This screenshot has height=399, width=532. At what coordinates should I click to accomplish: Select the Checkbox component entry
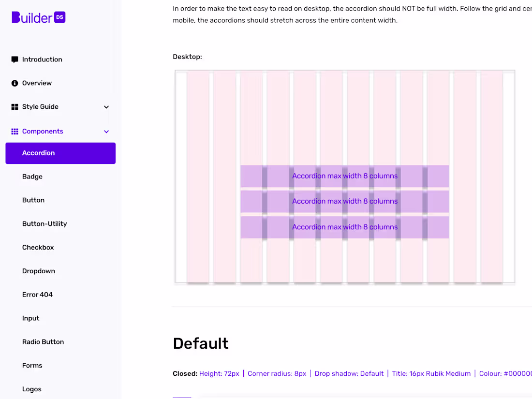point(38,247)
